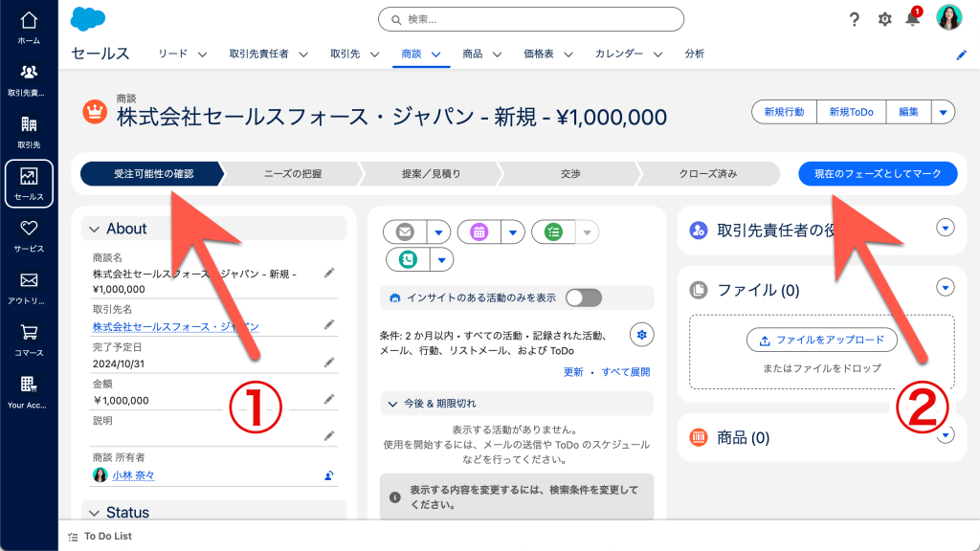Click the すべて展開 link
This screenshot has height=551, width=980.
click(626, 372)
